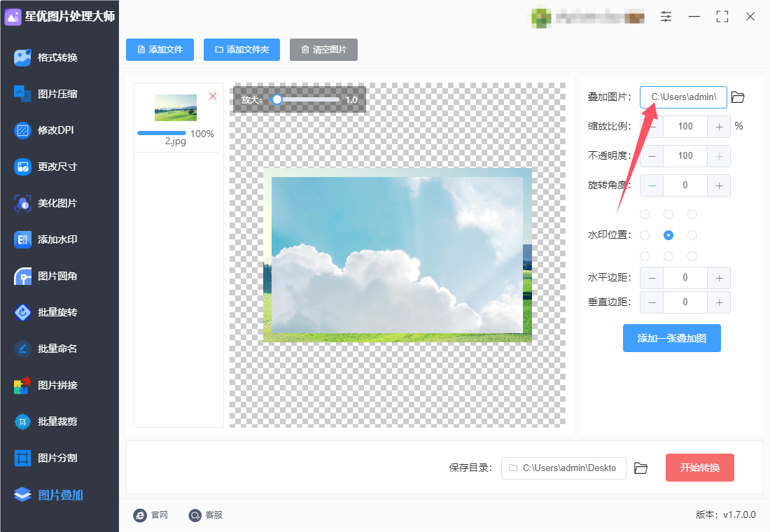770x532 pixels.
Task: Increase 旋转角度 rotation with plus button
Action: pyautogui.click(x=719, y=185)
